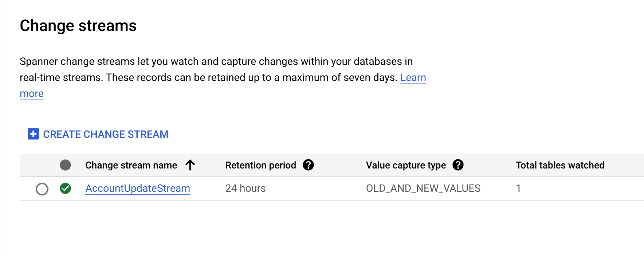Open Value capture type help icon

pyautogui.click(x=458, y=165)
